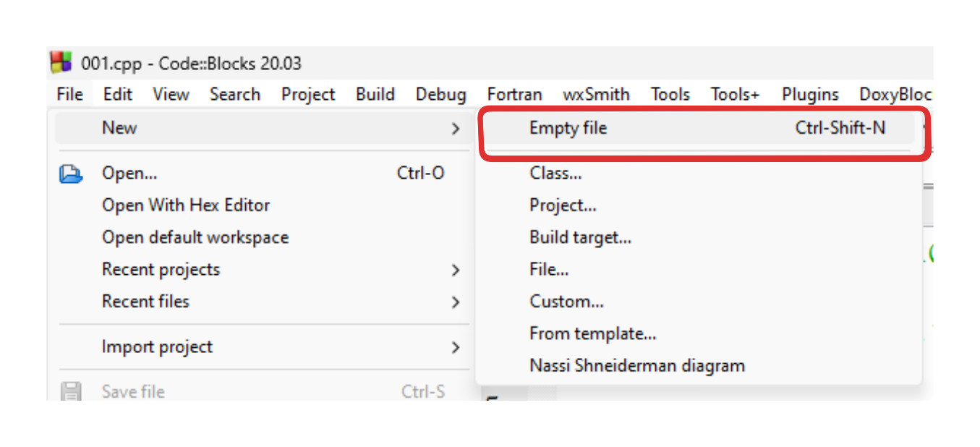Expand the New submenu arrow

(456, 129)
